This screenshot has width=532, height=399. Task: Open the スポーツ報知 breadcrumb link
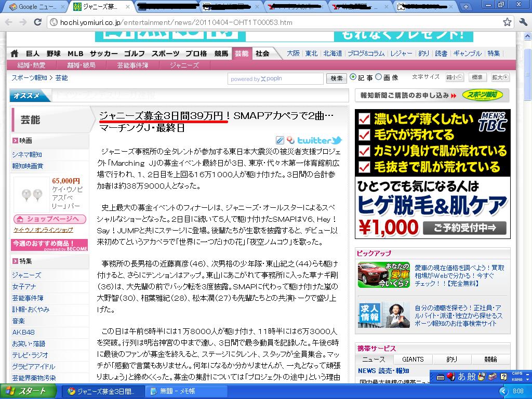29,78
